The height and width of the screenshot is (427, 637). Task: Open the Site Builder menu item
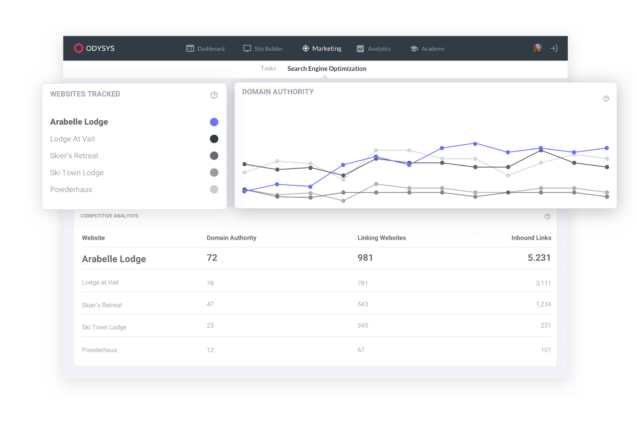263,49
